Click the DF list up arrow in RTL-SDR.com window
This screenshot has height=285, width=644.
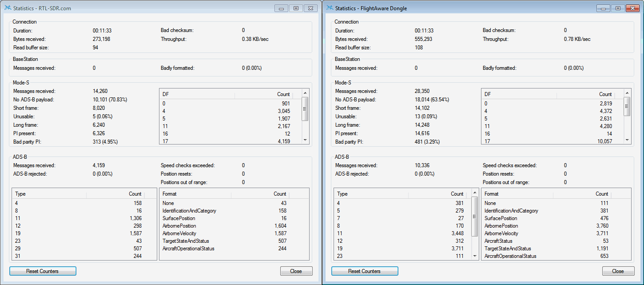pos(305,93)
